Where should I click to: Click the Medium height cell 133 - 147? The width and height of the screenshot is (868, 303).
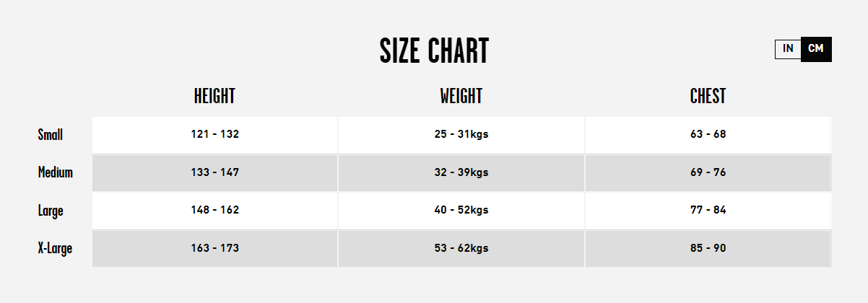pyautogui.click(x=215, y=172)
